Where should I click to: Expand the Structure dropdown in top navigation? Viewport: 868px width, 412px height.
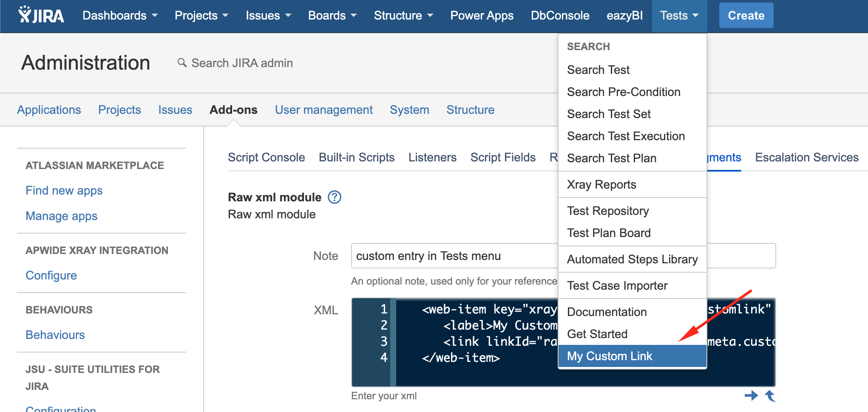pyautogui.click(x=403, y=16)
